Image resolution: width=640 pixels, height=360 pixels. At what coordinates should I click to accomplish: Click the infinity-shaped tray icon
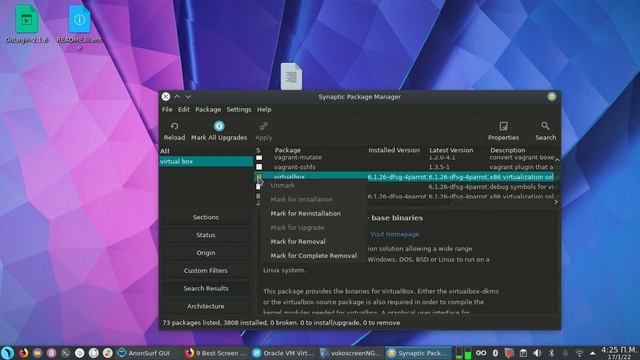pyautogui.click(x=481, y=353)
